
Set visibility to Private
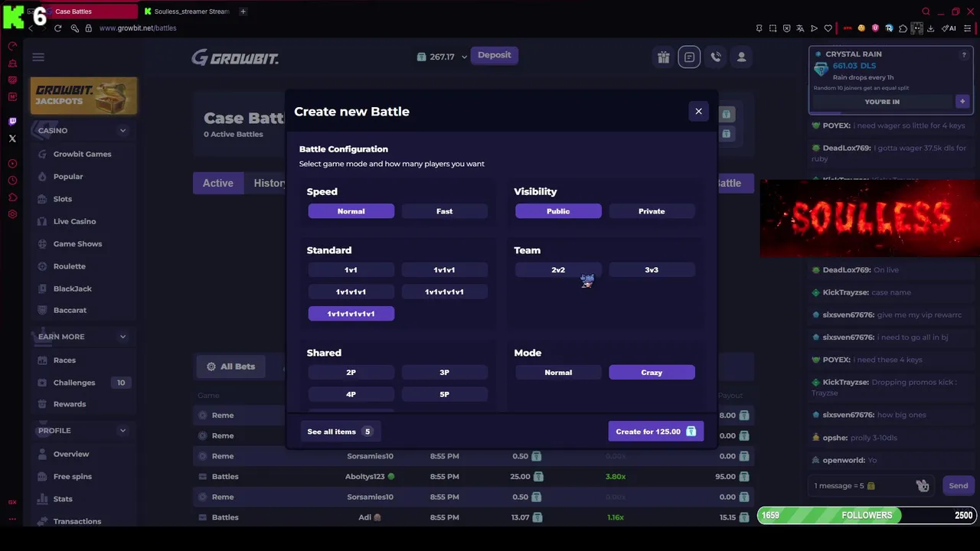pyautogui.click(x=652, y=211)
